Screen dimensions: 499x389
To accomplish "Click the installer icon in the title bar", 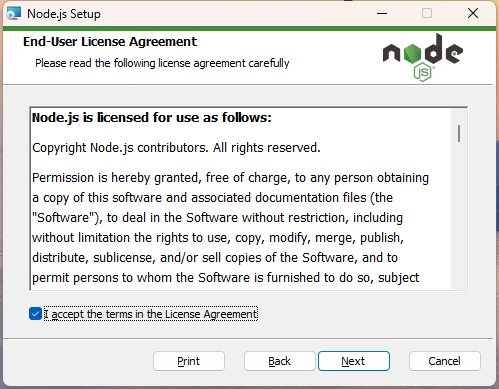I will pyautogui.click(x=14, y=14).
